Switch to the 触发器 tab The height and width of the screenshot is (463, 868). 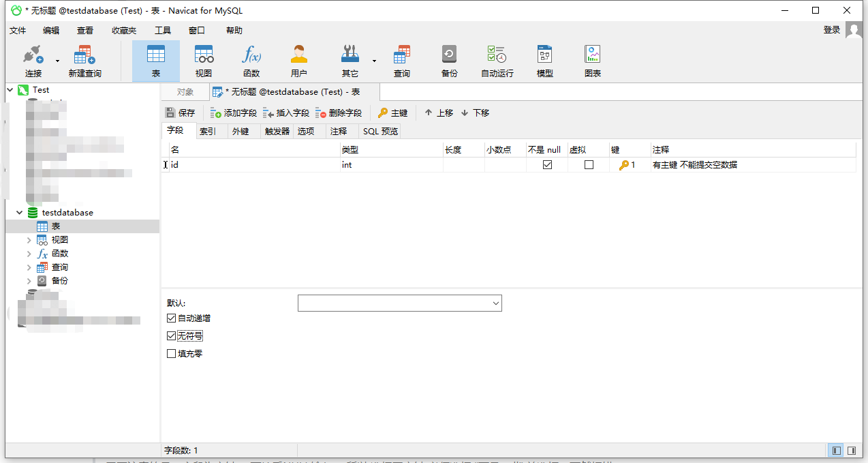click(x=277, y=132)
